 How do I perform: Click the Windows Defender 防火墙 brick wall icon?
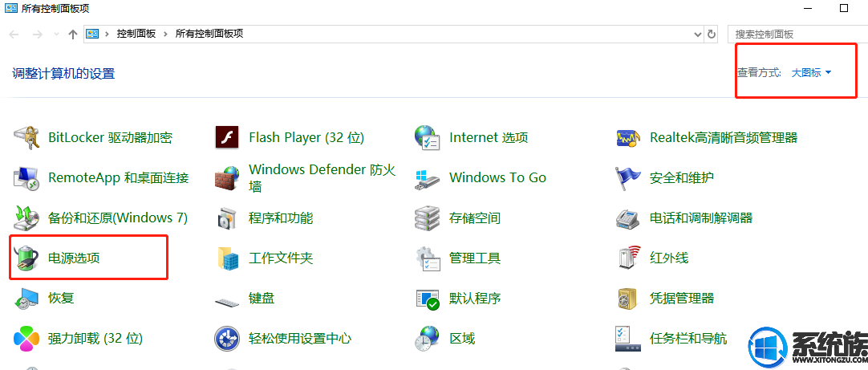[x=226, y=178]
